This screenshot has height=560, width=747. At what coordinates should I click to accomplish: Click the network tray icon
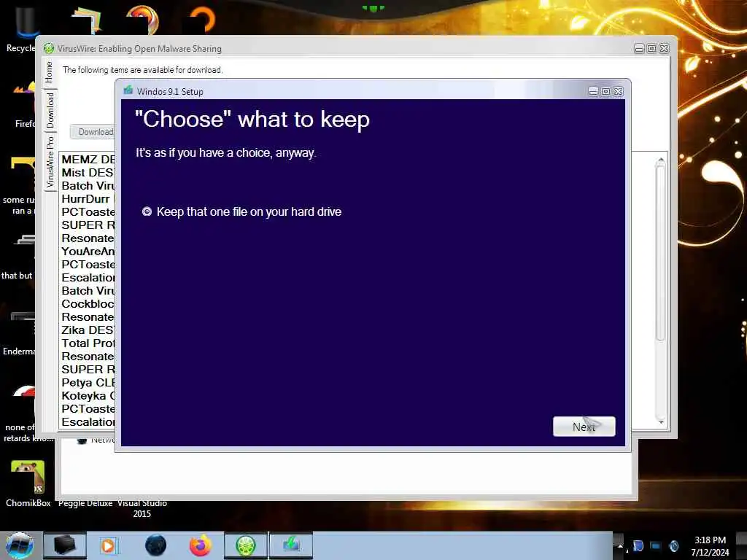[656, 546]
